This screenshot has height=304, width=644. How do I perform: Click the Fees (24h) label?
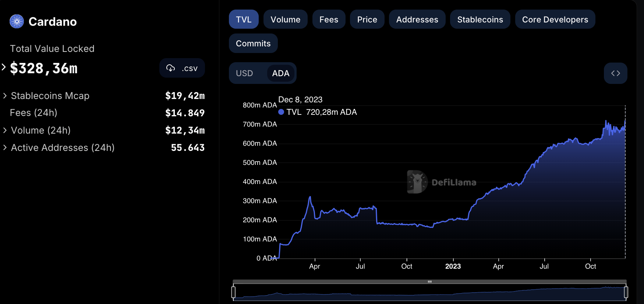[33, 113]
